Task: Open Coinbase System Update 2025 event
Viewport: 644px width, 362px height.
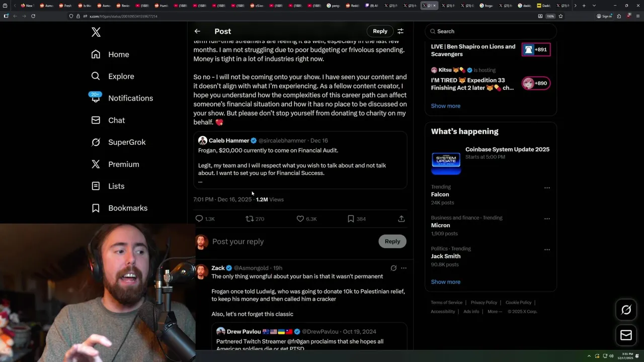Action: click(507, 149)
